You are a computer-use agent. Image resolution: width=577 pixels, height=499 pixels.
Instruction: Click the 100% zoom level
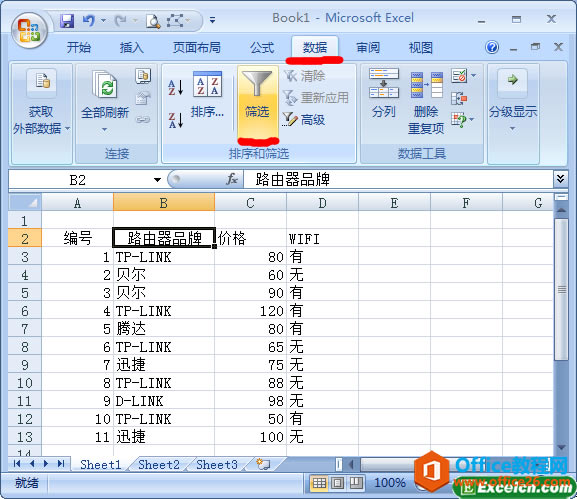(x=390, y=482)
